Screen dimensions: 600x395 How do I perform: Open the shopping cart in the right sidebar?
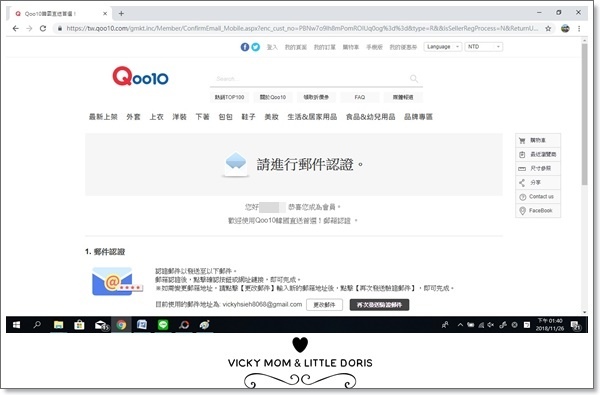[538, 140]
